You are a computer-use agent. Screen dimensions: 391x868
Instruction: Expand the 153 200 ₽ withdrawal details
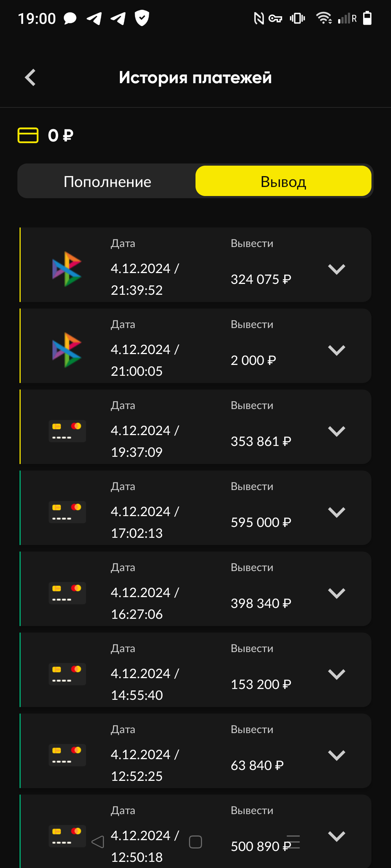click(x=336, y=674)
